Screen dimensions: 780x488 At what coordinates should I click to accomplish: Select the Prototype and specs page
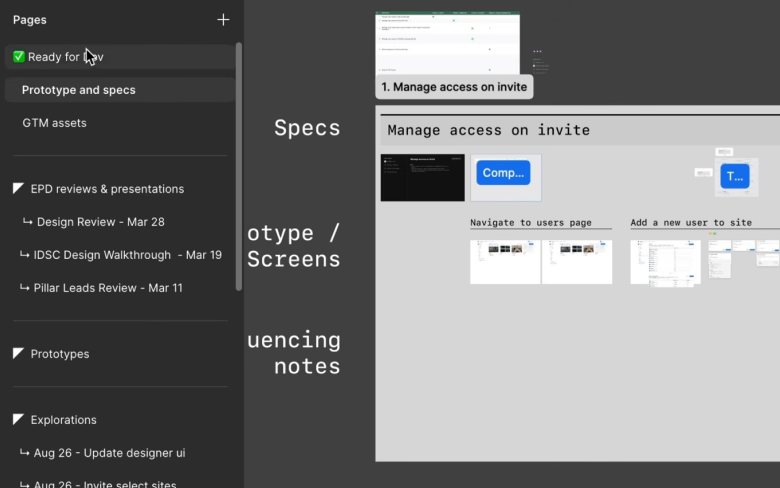click(119, 90)
